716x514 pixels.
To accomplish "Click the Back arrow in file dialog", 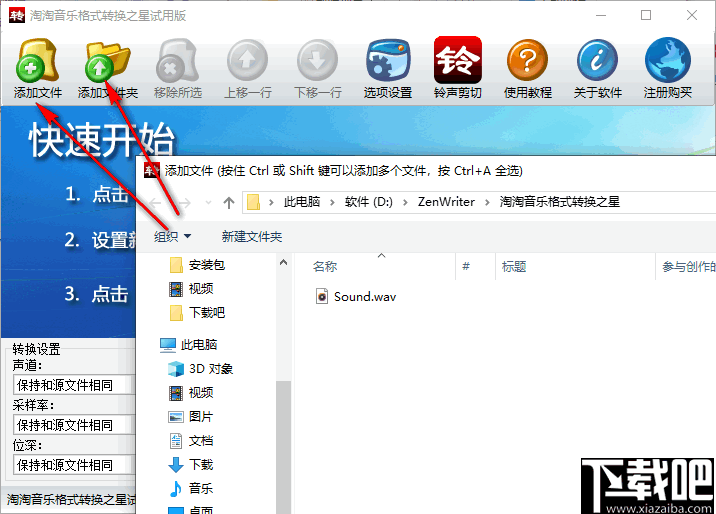I will coord(155,202).
